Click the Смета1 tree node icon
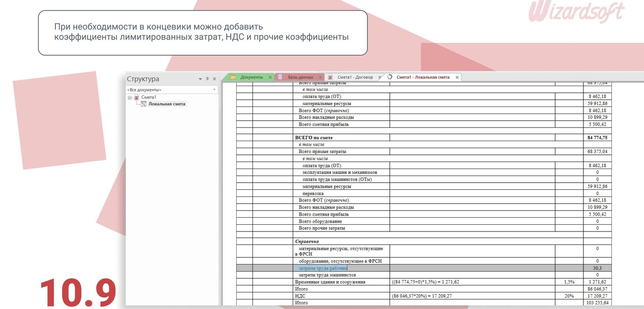Image resolution: width=644 pixels, height=309 pixels. (136, 97)
